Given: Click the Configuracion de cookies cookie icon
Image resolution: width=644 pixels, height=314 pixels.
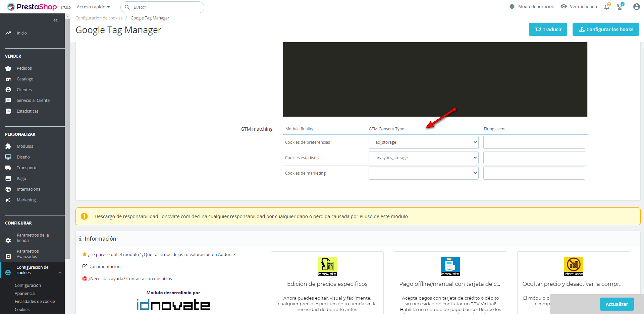Looking at the screenshot, I should point(8,272).
